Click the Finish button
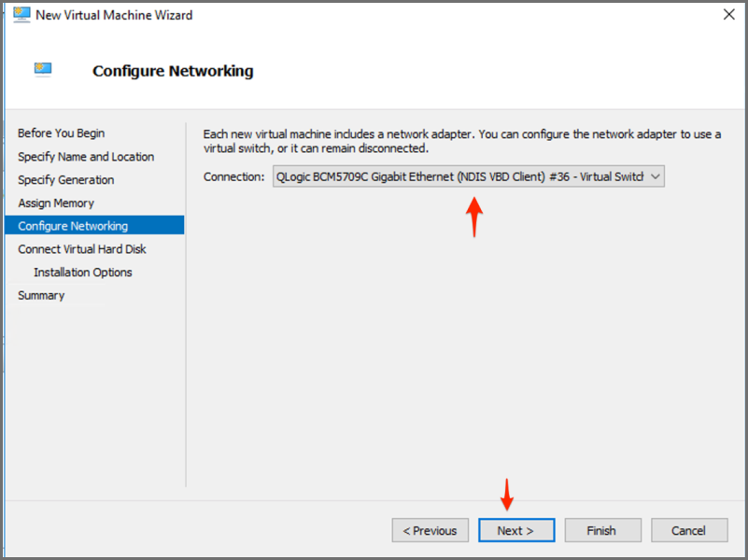This screenshot has width=748, height=560. coord(601,530)
